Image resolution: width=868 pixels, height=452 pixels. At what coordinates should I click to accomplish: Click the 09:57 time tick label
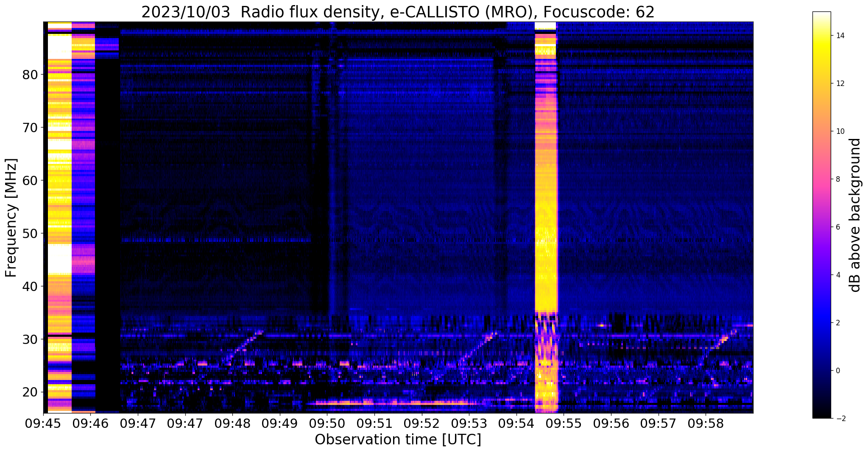point(659,424)
